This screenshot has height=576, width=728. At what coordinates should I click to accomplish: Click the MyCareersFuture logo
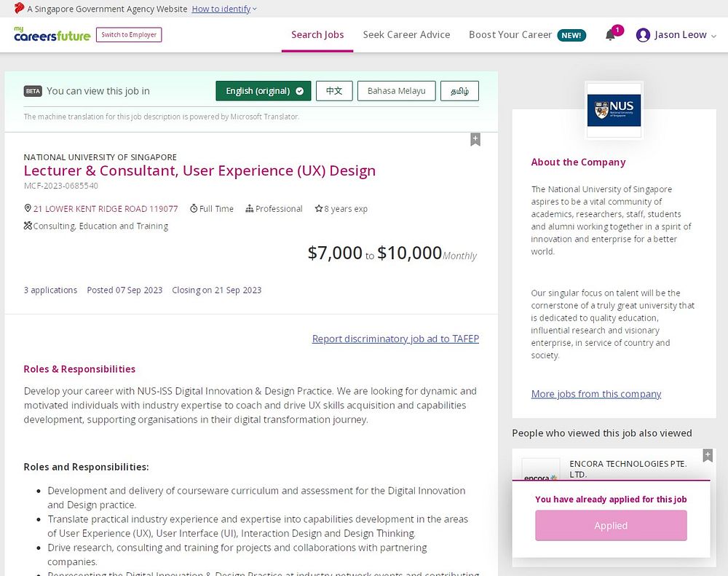click(x=52, y=34)
